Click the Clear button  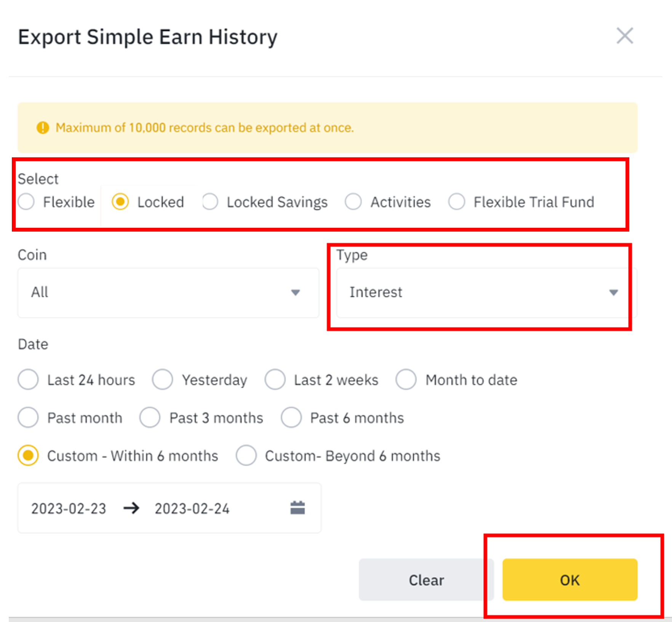click(x=426, y=580)
